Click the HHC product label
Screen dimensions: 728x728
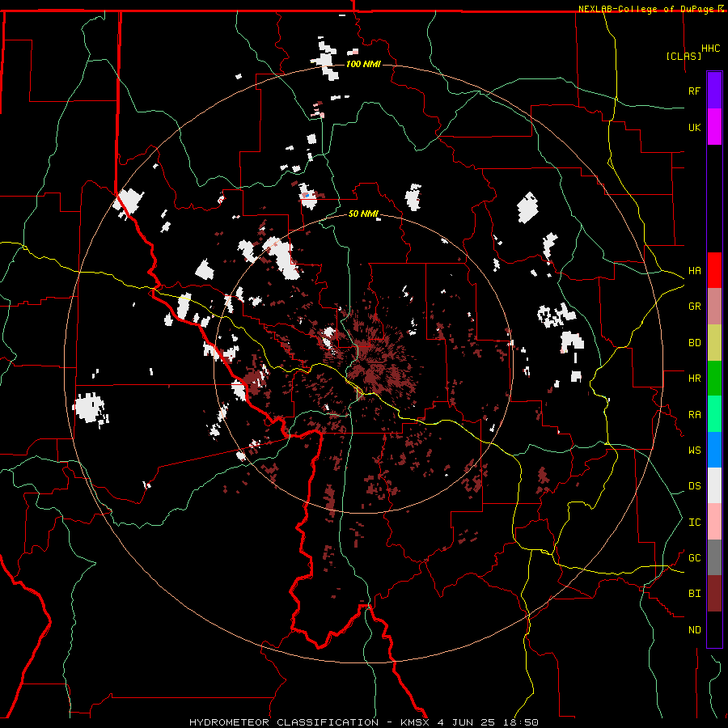(711, 49)
